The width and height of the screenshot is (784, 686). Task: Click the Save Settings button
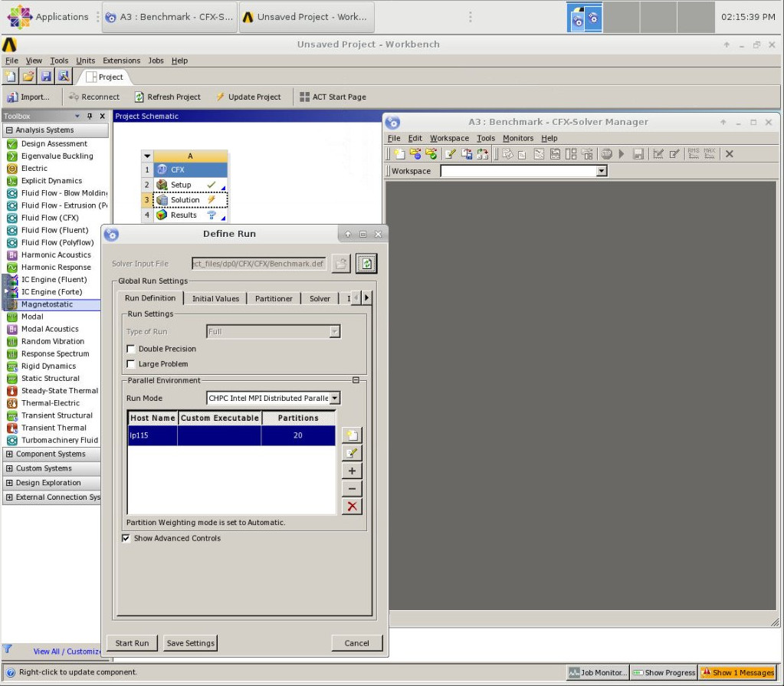pyautogui.click(x=191, y=643)
